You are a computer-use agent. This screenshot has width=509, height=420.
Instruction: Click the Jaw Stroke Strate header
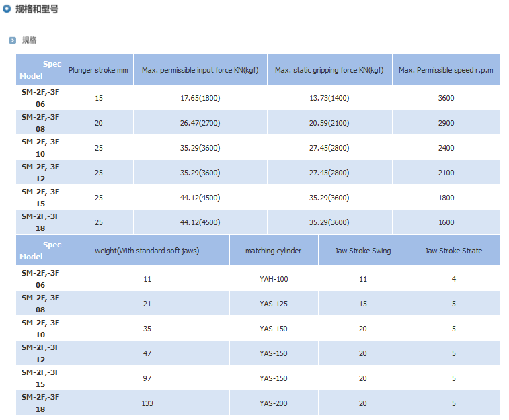(x=453, y=251)
